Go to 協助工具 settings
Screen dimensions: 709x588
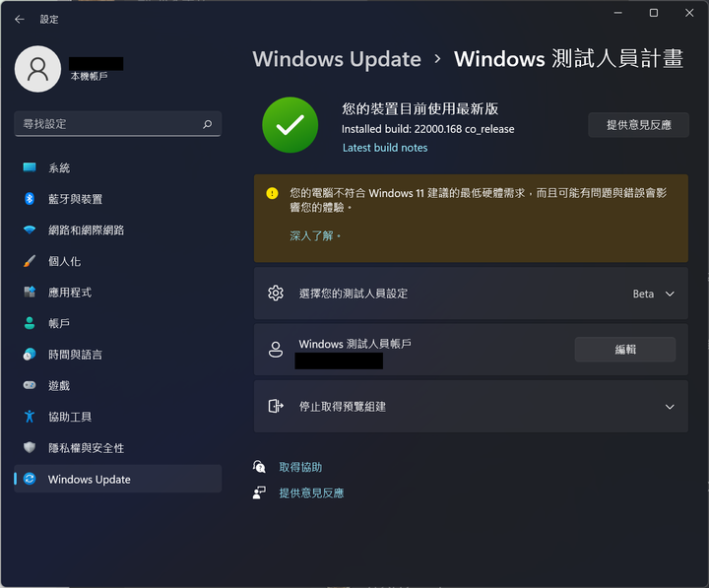pos(117,416)
